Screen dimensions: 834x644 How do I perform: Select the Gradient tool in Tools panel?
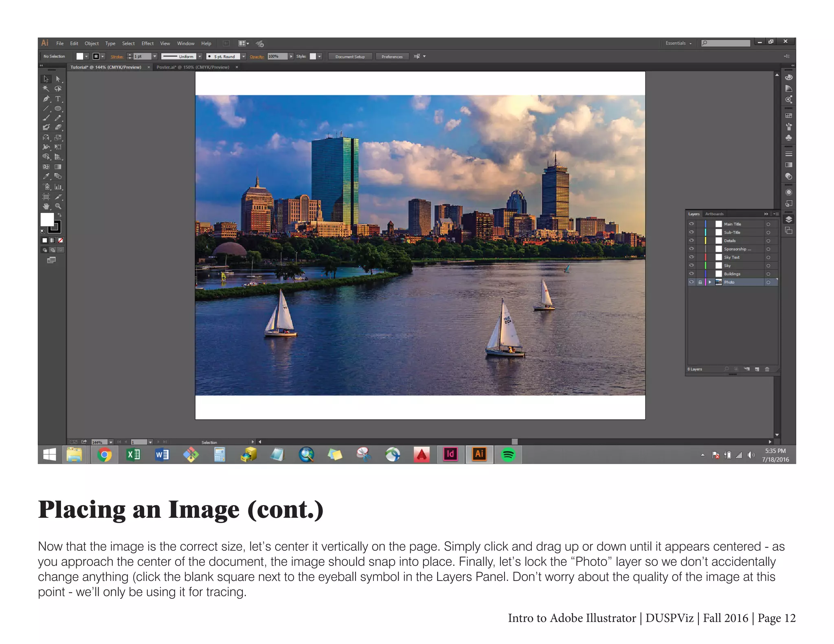pos(58,166)
